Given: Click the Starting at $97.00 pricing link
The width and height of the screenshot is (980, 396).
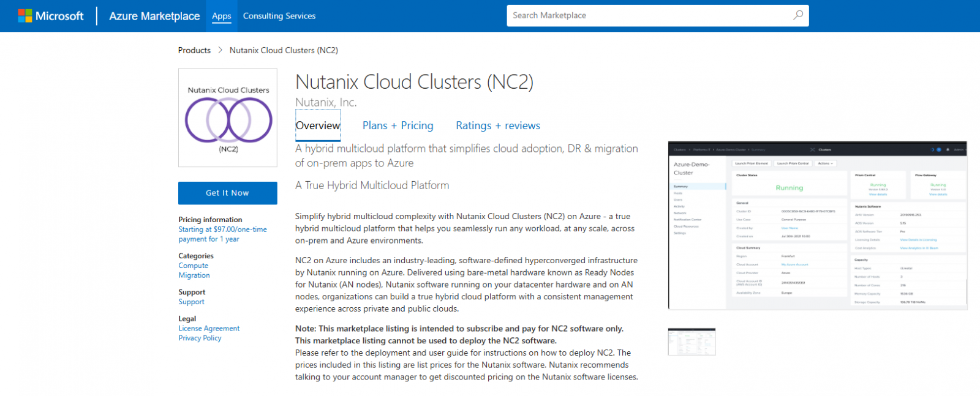Looking at the screenshot, I should (222, 234).
